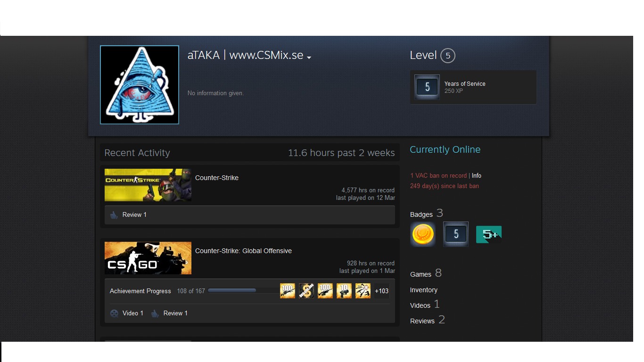
Task: Open the CS:GO game banner
Action: [x=148, y=258]
